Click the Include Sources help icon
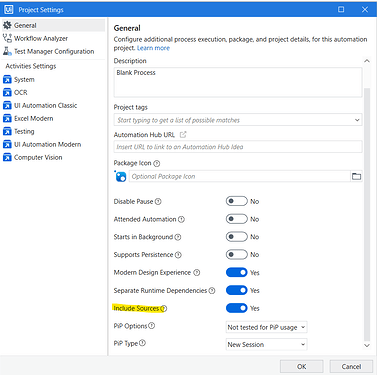Image resolution: width=377 pixels, height=375 pixels. pos(164,309)
